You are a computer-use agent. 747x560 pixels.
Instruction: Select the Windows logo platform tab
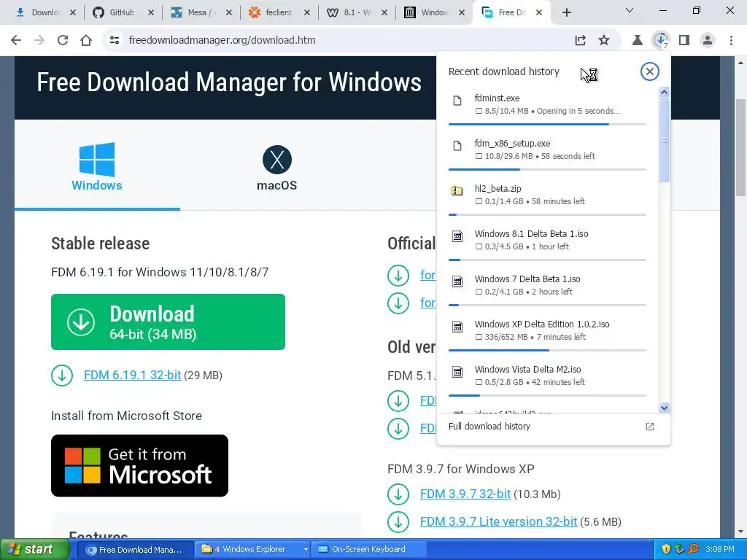(97, 167)
